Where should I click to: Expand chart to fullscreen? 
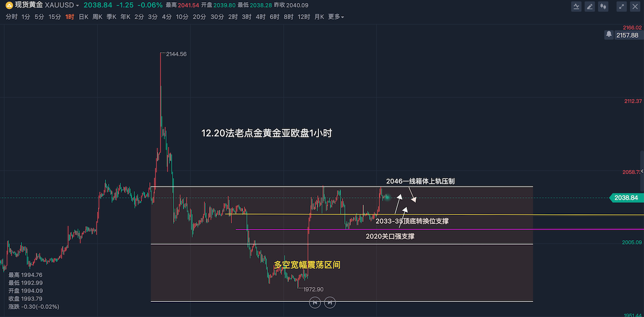(x=622, y=7)
